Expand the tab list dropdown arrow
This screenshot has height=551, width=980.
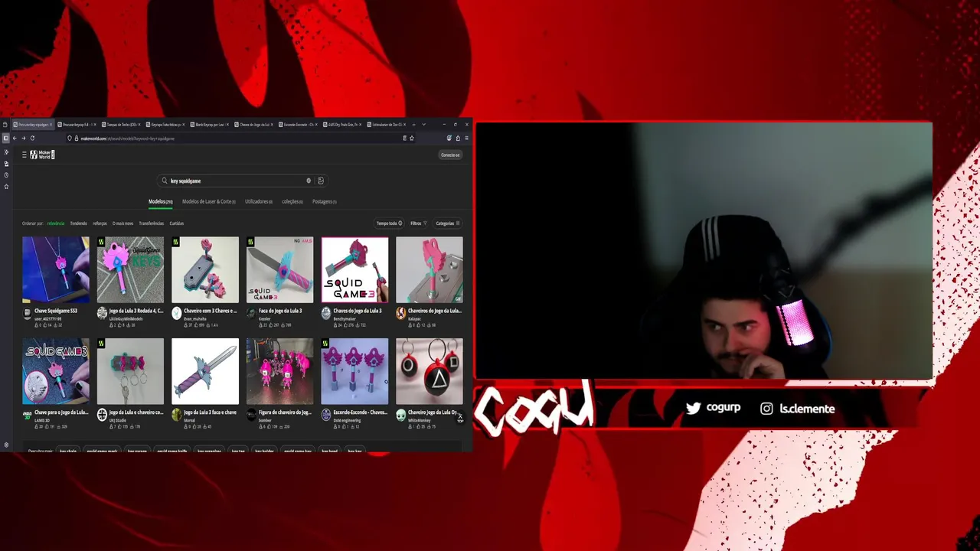[423, 125]
